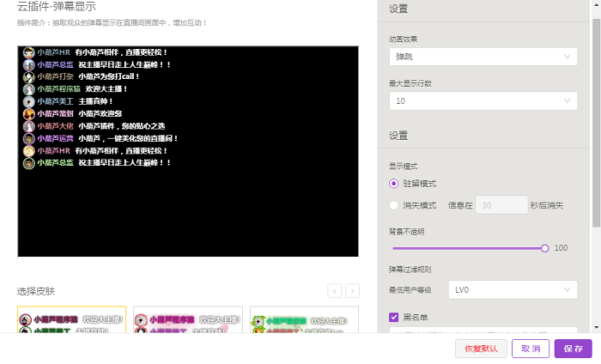Click avatar of 小葫芦程序猿 message
The image size is (601, 364).
click(x=28, y=89)
